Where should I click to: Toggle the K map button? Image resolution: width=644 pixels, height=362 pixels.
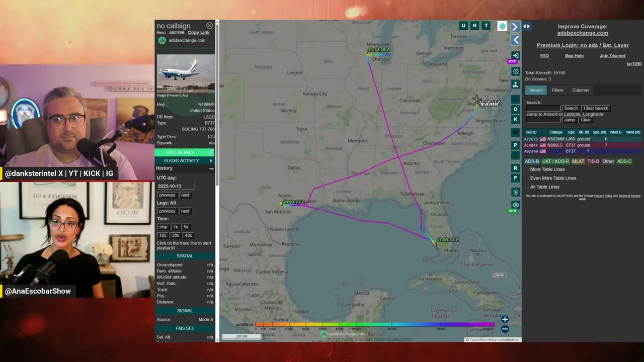[515, 119]
